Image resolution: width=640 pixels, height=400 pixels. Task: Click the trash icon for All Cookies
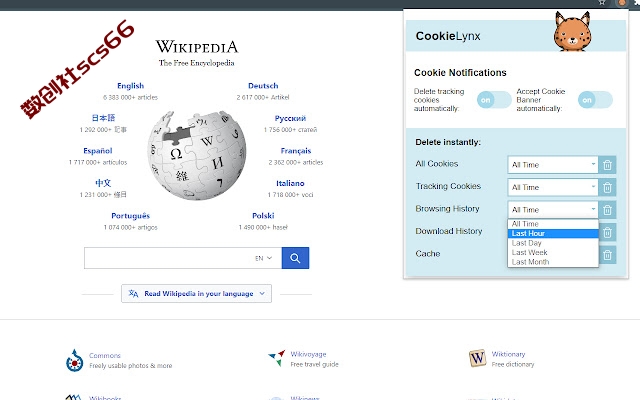(607, 165)
